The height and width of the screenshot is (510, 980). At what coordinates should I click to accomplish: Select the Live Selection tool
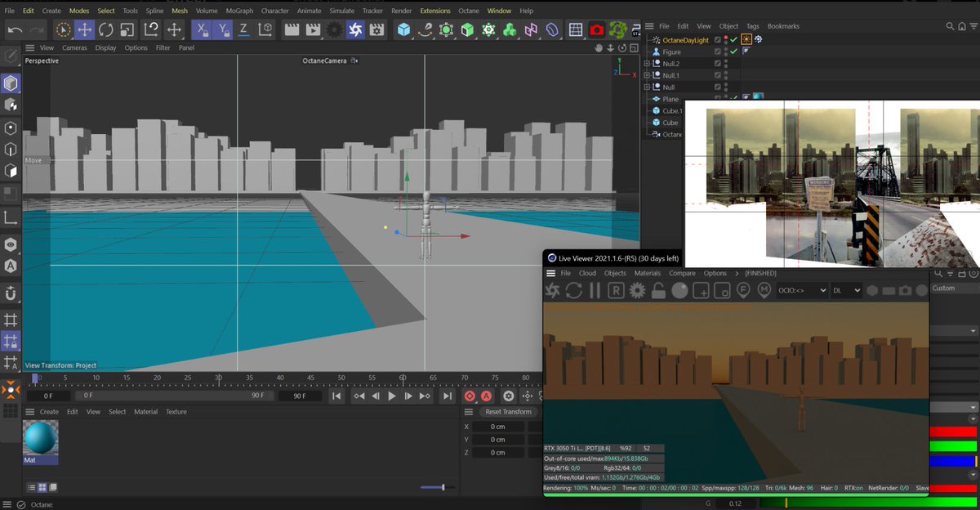(x=64, y=29)
